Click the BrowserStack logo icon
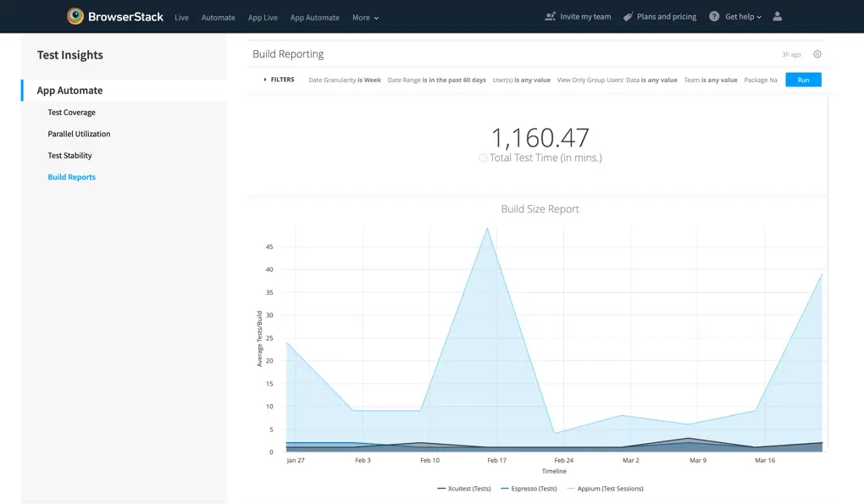 pyautogui.click(x=75, y=16)
